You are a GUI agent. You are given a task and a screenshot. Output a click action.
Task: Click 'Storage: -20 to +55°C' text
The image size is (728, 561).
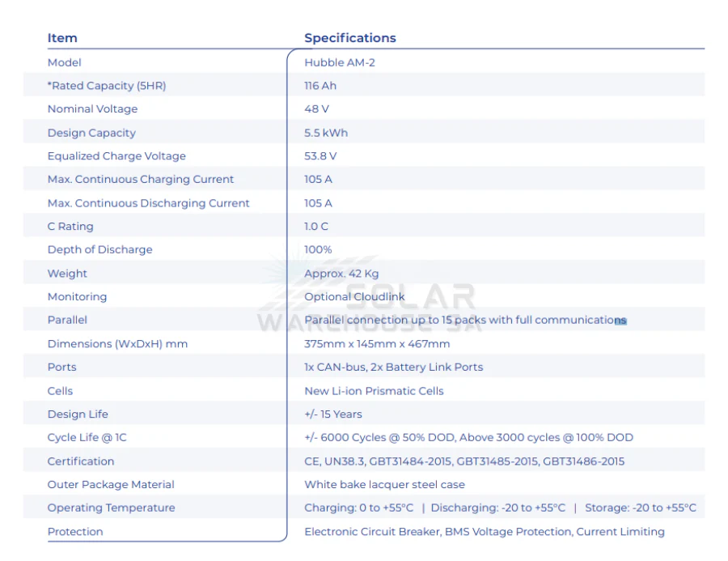pyautogui.click(x=641, y=508)
